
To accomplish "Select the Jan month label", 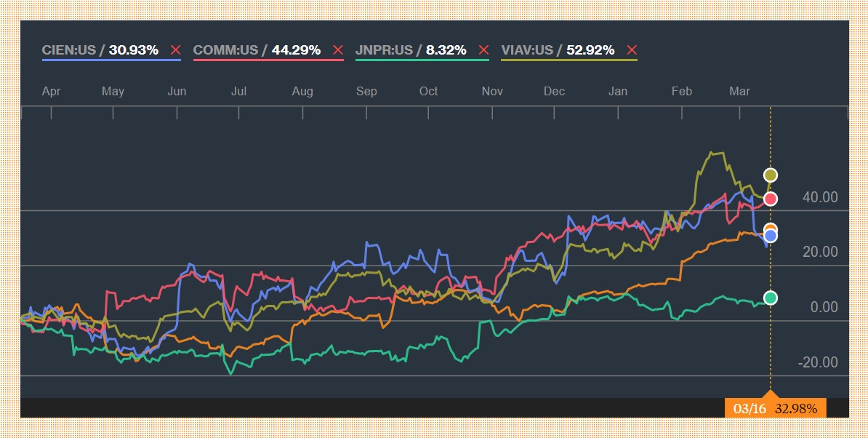I will click(x=618, y=91).
